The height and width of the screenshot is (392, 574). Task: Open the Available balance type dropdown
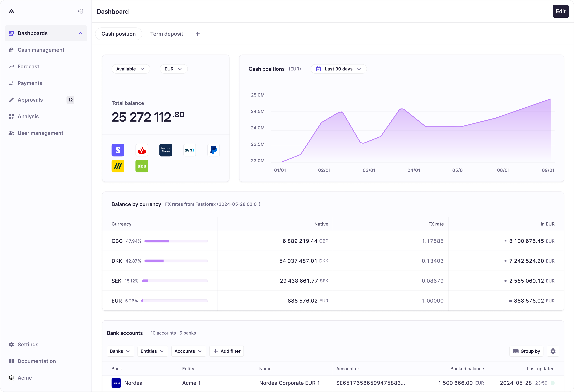130,69
